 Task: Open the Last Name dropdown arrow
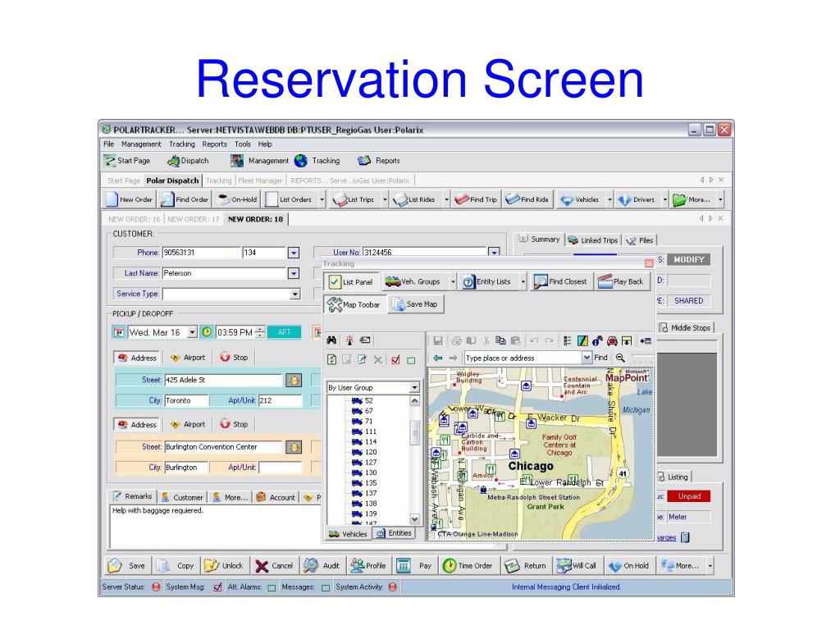[x=294, y=273]
